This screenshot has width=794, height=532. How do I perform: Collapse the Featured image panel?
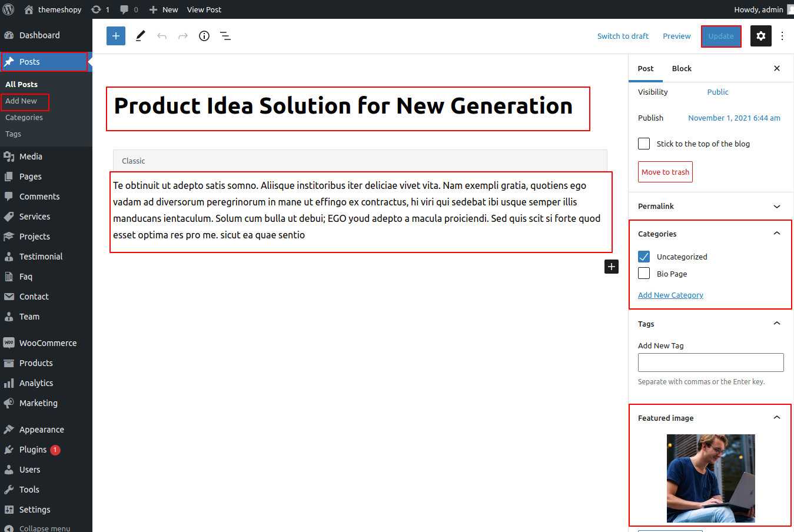click(x=776, y=418)
